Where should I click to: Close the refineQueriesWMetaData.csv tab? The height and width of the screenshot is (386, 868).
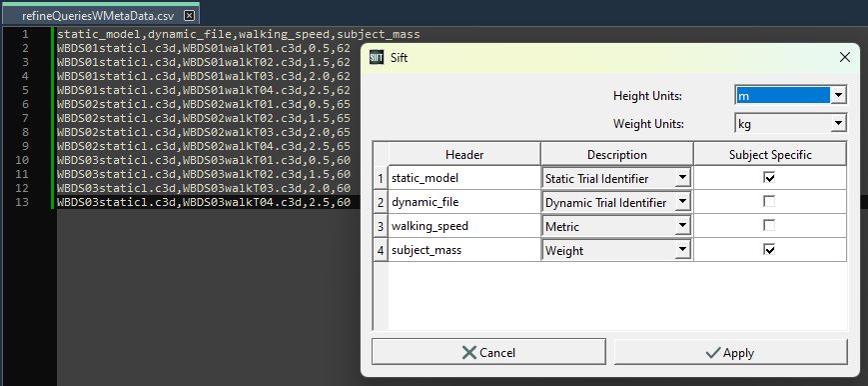(x=190, y=16)
